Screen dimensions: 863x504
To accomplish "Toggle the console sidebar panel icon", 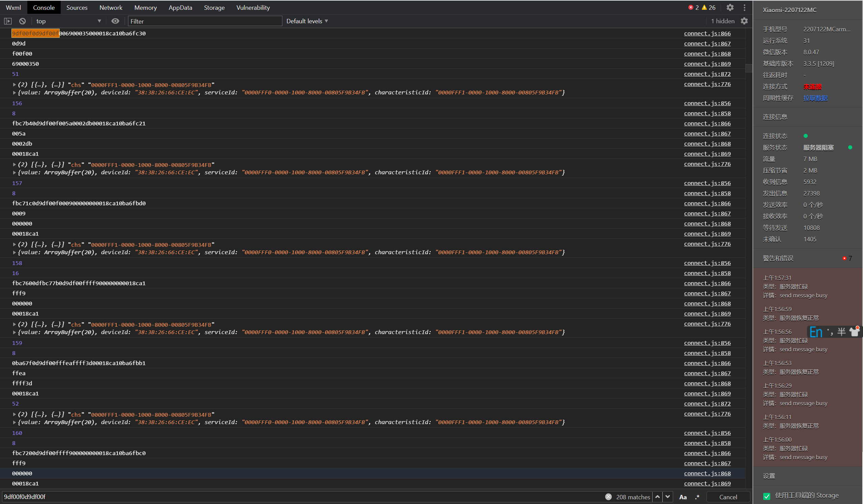I will coord(8,21).
